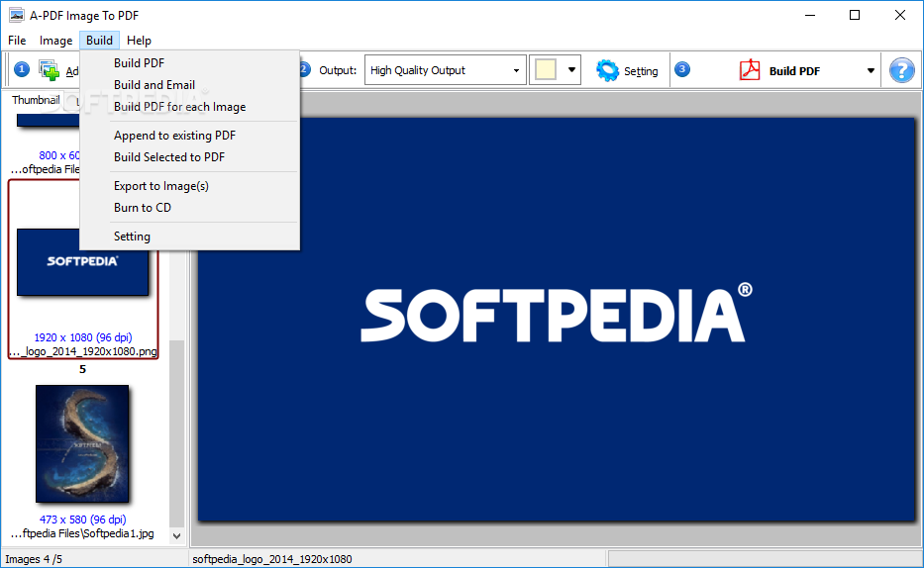Open the Help menu
Viewport: 924px width, 568px height.
click(x=139, y=40)
